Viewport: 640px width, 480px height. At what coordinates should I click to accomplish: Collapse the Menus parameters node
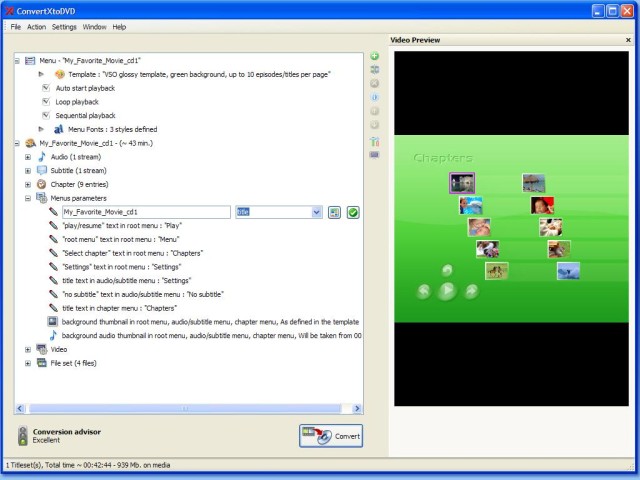point(28,198)
